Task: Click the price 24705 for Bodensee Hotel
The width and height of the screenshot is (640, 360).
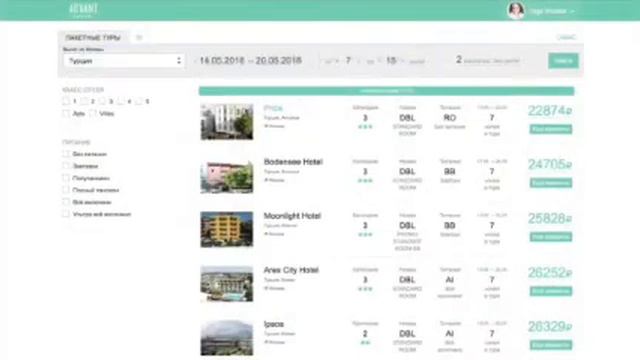Action: (550, 164)
